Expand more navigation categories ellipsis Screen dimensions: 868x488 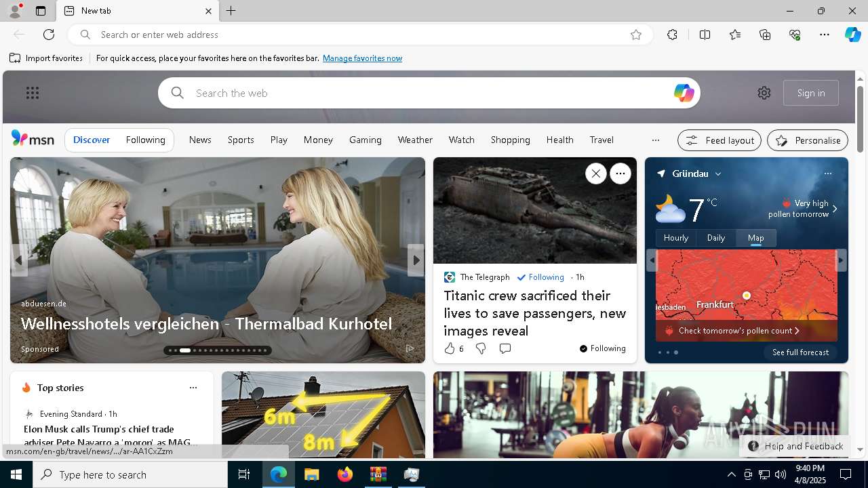coord(655,140)
